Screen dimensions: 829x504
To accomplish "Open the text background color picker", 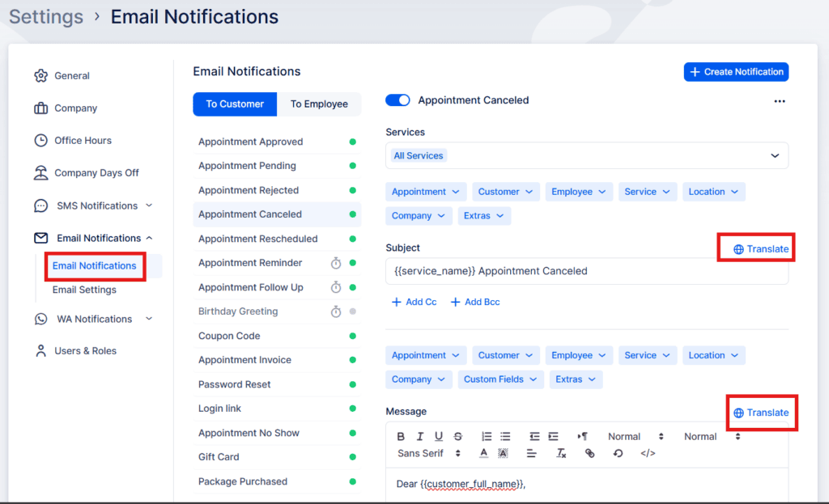I will [x=503, y=453].
